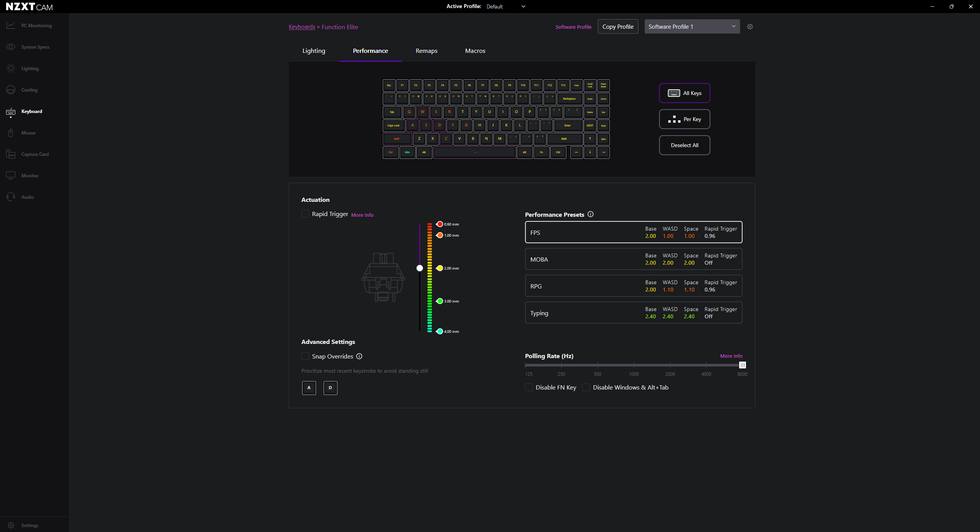Apply the RPG performance preset
Image resolution: width=980 pixels, height=532 pixels.
633,286
